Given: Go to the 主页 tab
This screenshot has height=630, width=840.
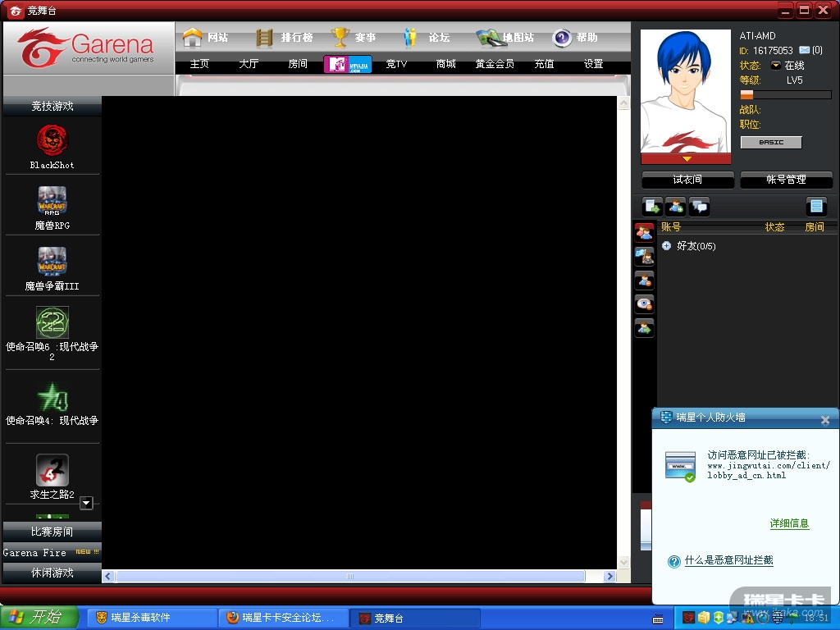Looking at the screenshot, I should [199, 64].
